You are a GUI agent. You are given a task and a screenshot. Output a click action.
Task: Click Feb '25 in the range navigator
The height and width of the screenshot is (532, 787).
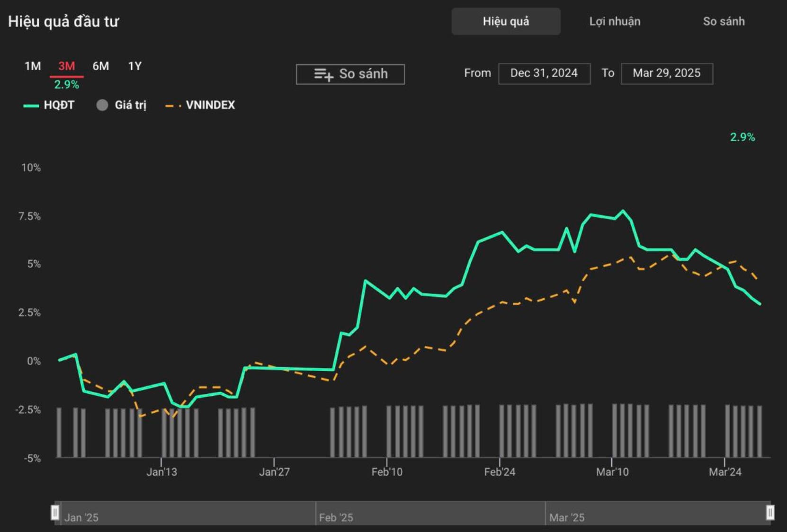pos(336,518)
